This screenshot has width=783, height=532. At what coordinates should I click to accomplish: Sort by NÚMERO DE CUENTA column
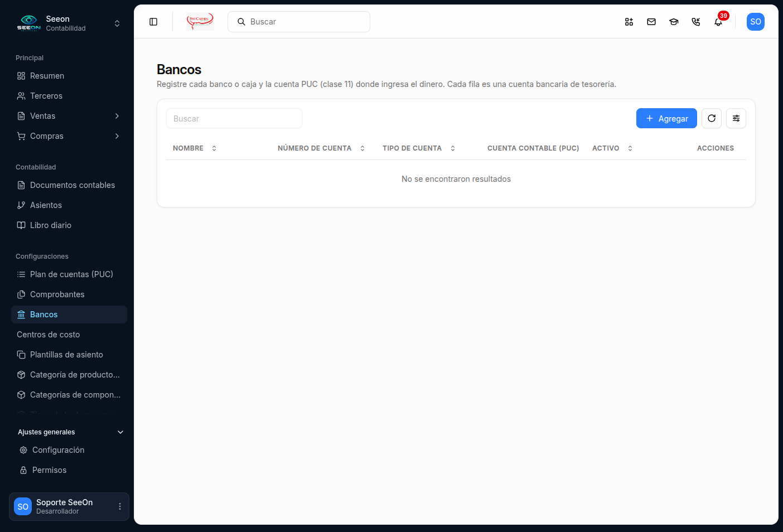point(321,148)
